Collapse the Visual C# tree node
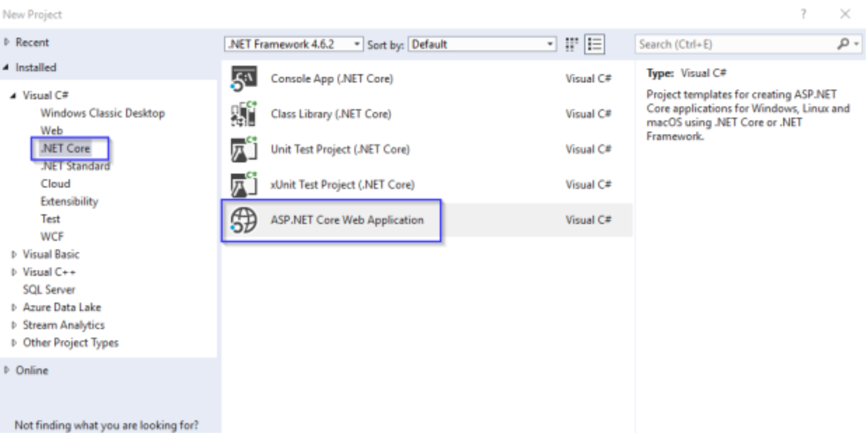 click(13, 96)
